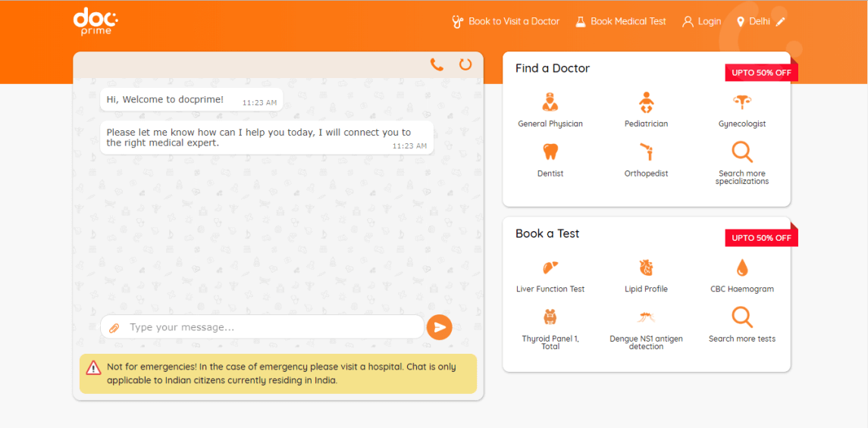The width and height of the screenshot is (868, 428).
Task: Click UPTO 50% OFF badge on Find a Doctor
Action: coord(761,73)
